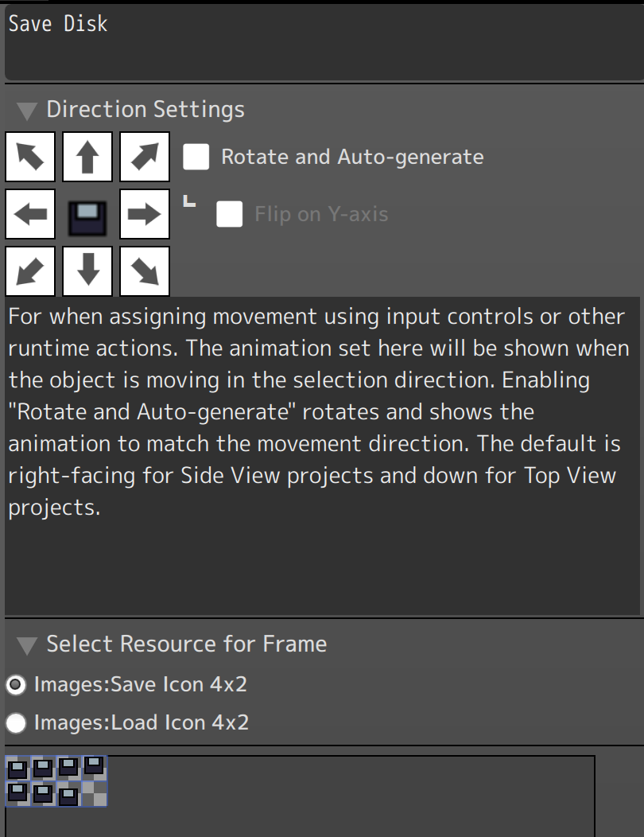Screen dimensions: 644x837
Task: Pick the third bottom-row sprite frame
Action: tap(68, 794)
